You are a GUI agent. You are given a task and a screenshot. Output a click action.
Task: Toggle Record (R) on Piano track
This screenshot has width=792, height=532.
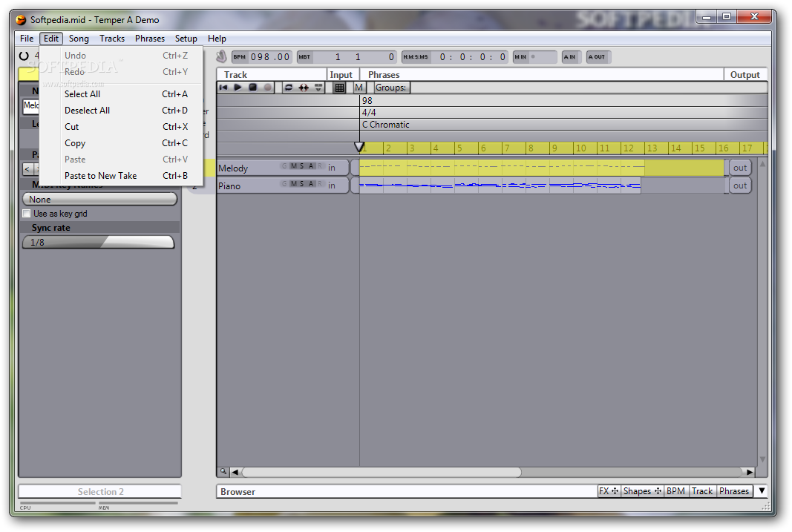[319, 184]
